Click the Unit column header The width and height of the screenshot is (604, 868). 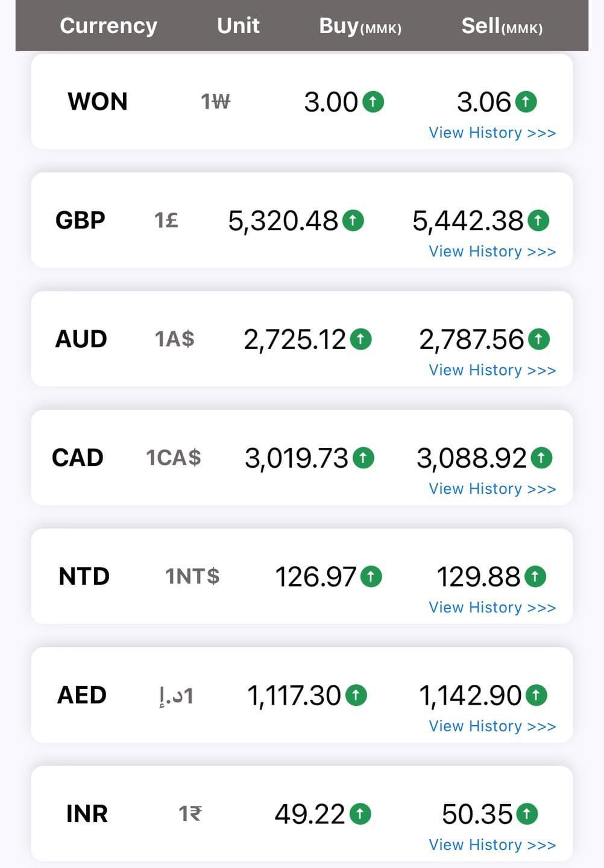point(238,26)
